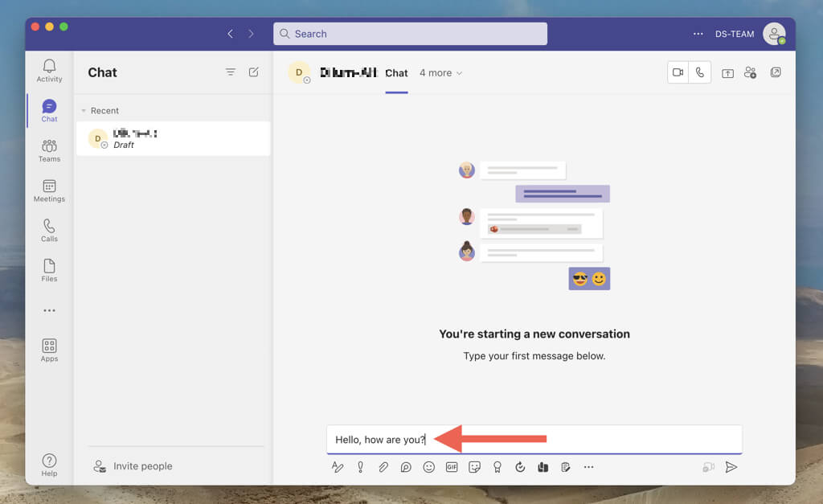Viewport: 823px width, 504px height.
Task: Open the Updates loop icon
Action: coord(520,467)
